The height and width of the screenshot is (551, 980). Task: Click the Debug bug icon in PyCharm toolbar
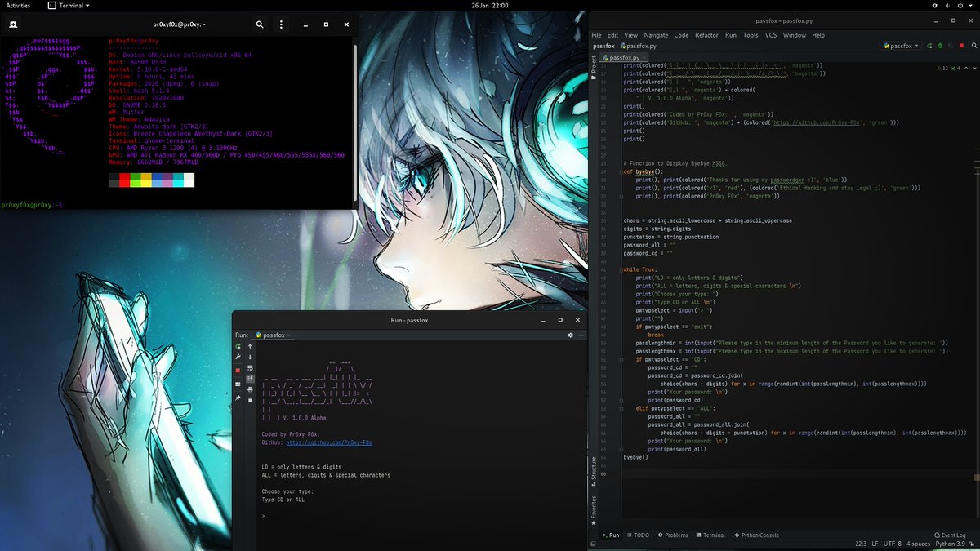[940, 46]
